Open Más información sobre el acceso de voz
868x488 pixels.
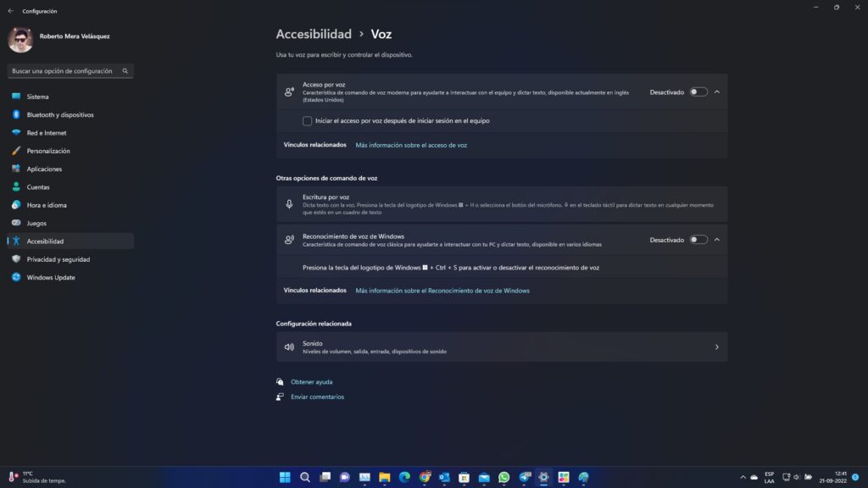pyautogui.click(x=411, y=145)
